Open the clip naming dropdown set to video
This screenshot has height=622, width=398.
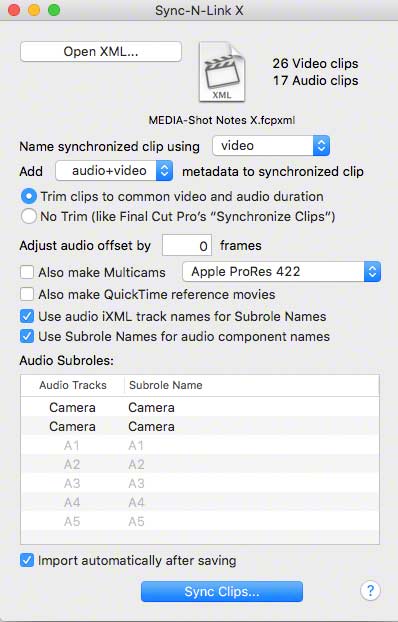[271, 146]
